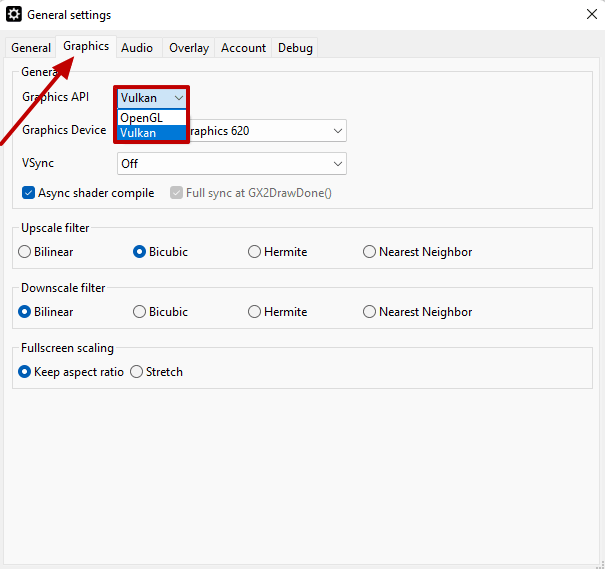The height and width of the screenshot is (569, 605).
Task: Switch to the General tab
Action: point(30,48)
